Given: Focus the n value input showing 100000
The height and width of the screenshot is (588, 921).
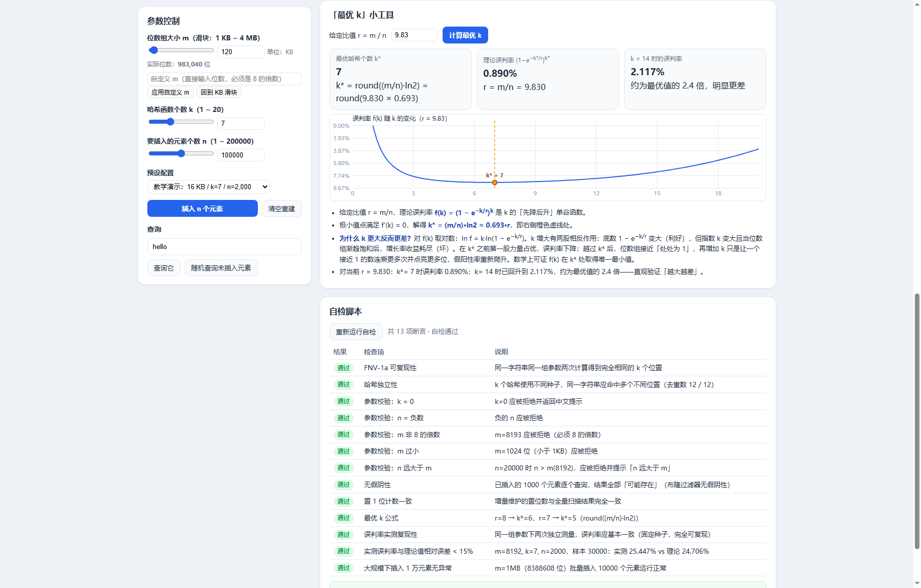Looking at the screenshot, I should 241,155.
